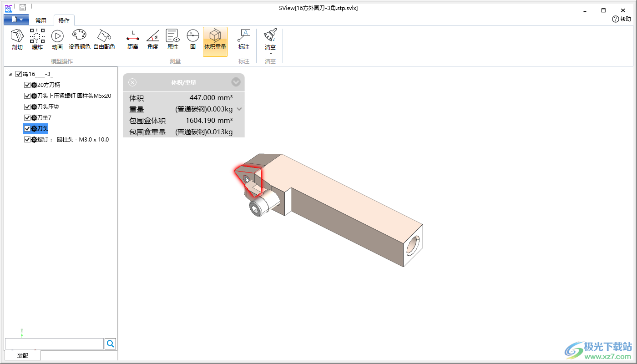Click the tree search input field
Screen dimensions: 637x364
pos(54,344)
